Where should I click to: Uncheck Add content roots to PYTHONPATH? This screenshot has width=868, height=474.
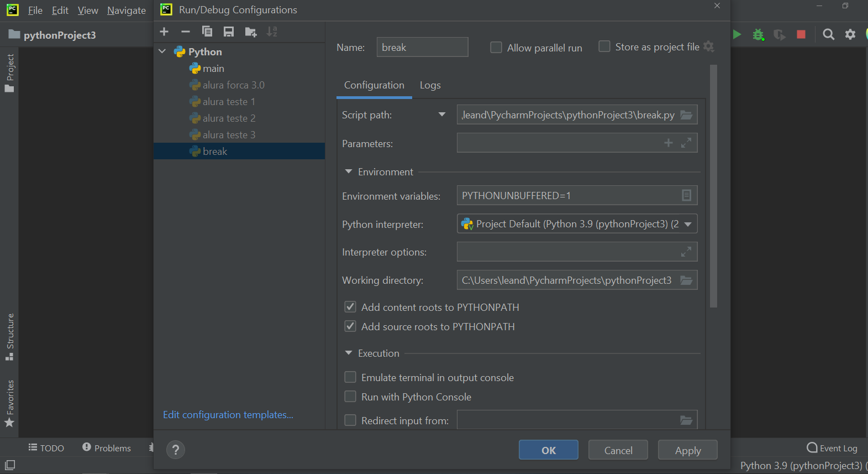tap(350, 306)
